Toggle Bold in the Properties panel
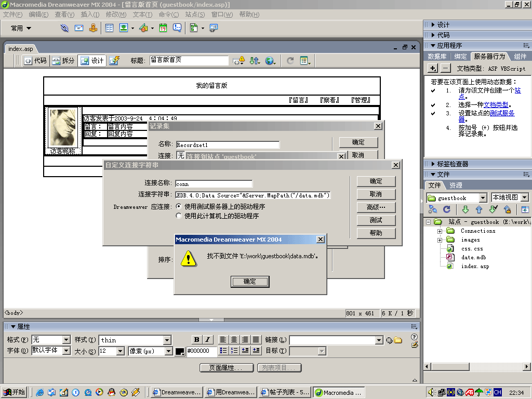Viewport: 532px width, 399px height. pyautogui.click(x=196, y=340)
